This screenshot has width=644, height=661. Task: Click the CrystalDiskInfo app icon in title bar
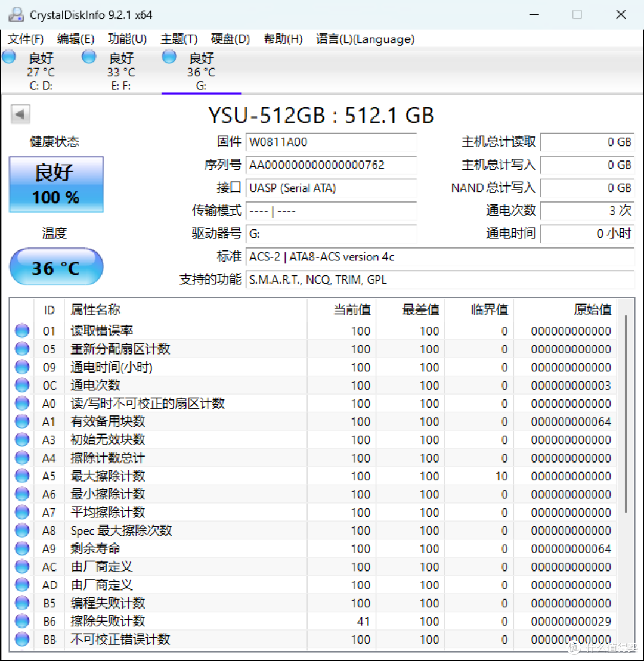click(16, 14)
